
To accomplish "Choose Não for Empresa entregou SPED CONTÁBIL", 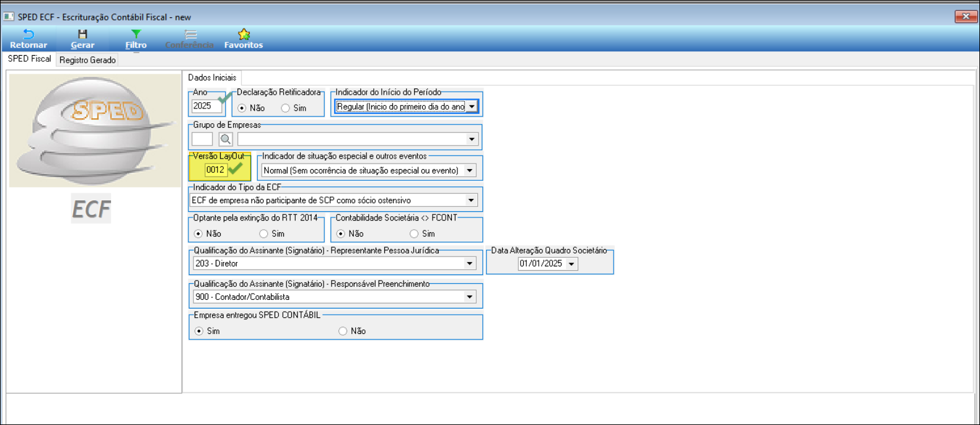I will coord(343,331).
